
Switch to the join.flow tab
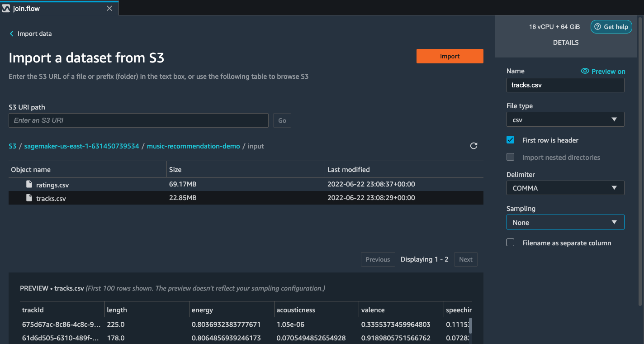click(59, 8)
